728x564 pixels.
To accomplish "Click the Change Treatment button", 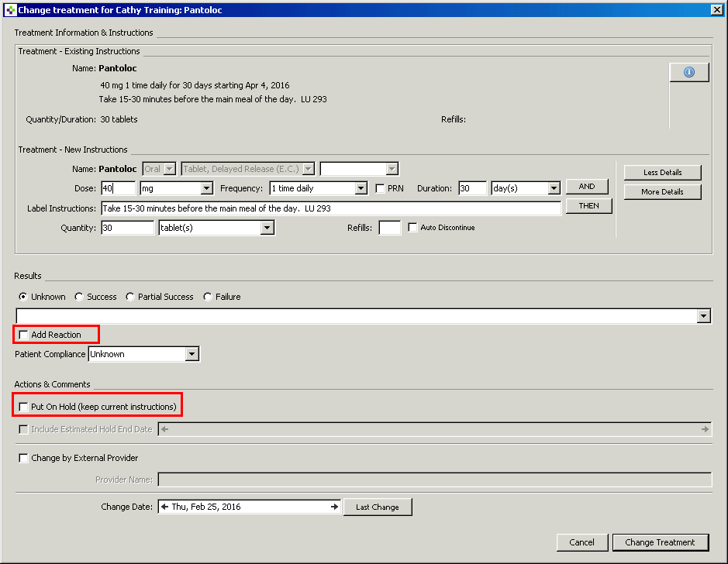I will coord(661,542).
